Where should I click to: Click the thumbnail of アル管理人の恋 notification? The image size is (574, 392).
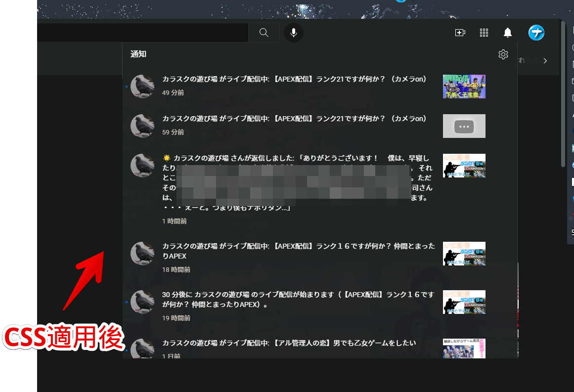pos(464,348)
